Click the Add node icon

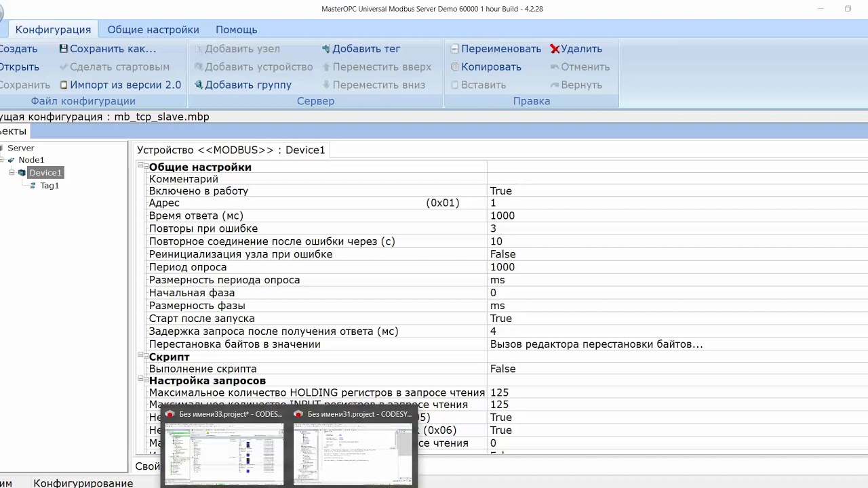coord(199,49)
